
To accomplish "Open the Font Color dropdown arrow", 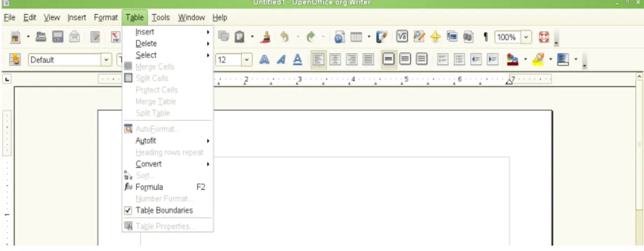I will [x=525, y=60].
